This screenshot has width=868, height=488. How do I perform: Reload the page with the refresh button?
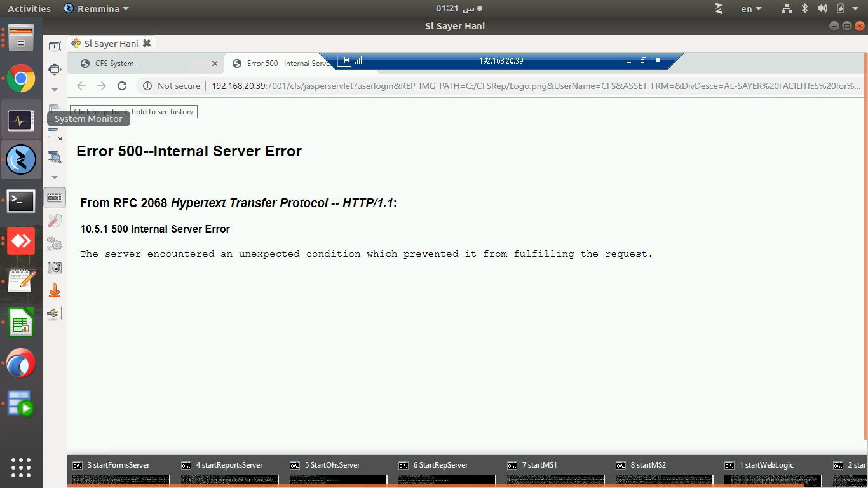point(122,86)
